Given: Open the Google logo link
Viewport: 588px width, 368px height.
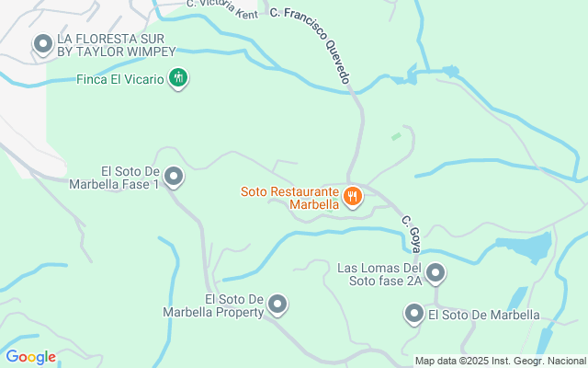Looking at the screenshot, I should coord(30,357).
